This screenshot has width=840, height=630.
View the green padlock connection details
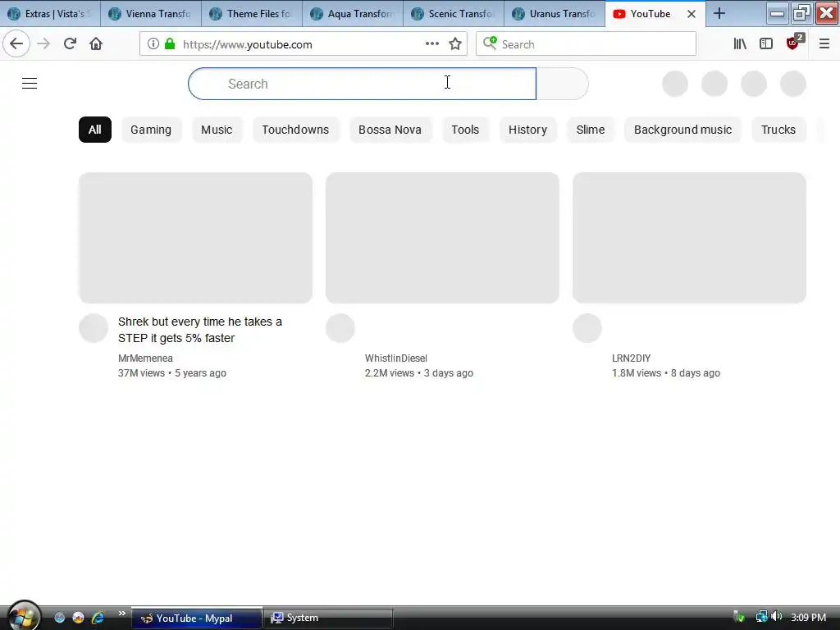tap(170, 44)
